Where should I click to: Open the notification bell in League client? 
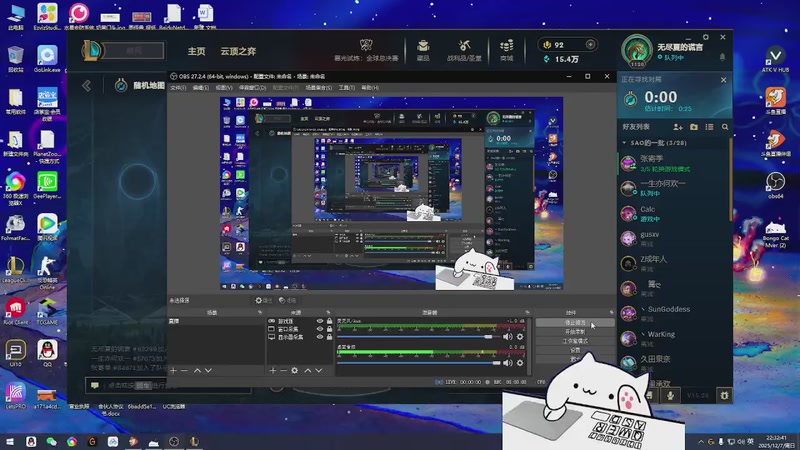(722, 57)
